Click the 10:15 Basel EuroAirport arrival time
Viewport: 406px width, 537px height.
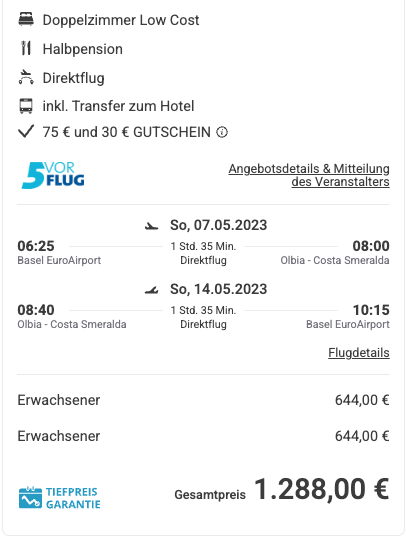(x=371, y=310)
